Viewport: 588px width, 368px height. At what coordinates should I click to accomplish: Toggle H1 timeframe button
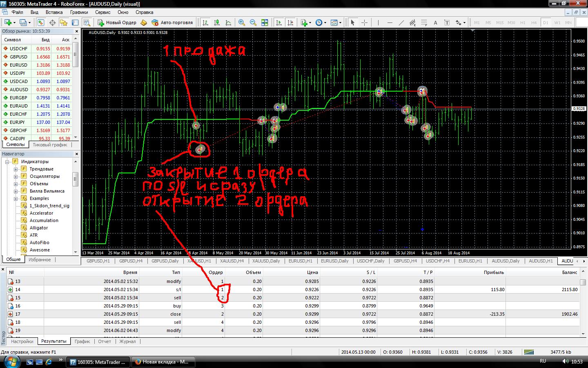click(523, 22)
